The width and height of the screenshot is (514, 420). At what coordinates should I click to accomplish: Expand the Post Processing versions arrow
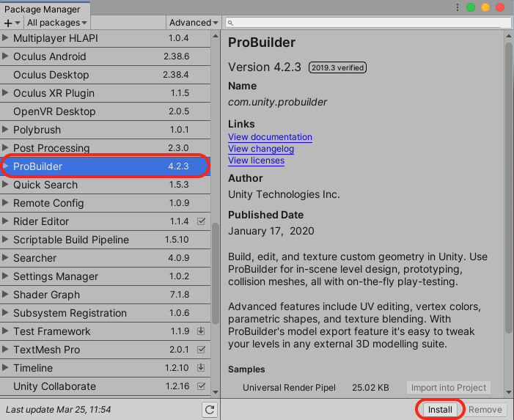[x=5, y=148]
